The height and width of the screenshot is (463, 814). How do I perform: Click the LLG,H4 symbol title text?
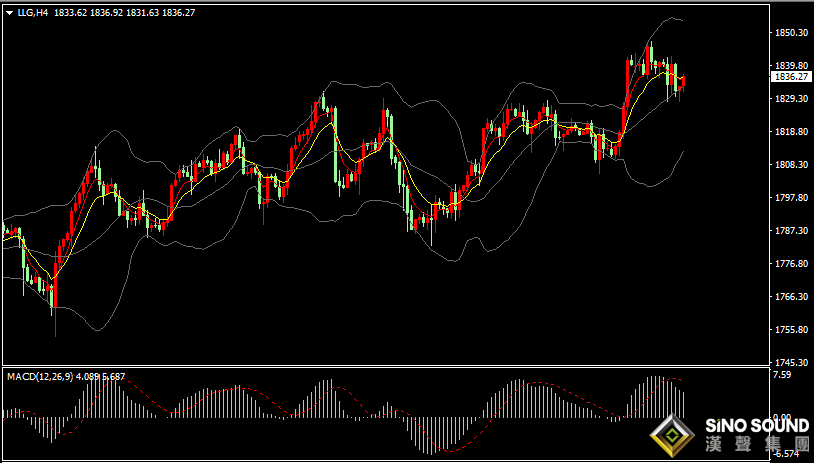point(32,13)
